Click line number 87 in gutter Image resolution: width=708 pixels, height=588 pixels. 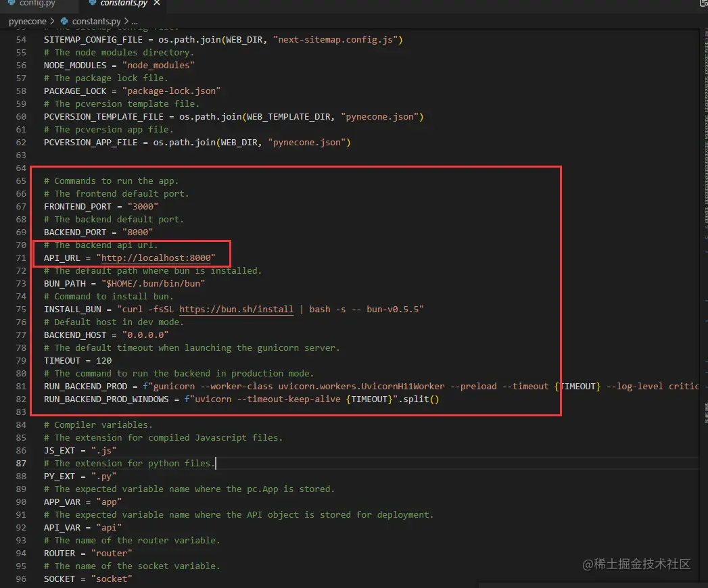(21, 464)
